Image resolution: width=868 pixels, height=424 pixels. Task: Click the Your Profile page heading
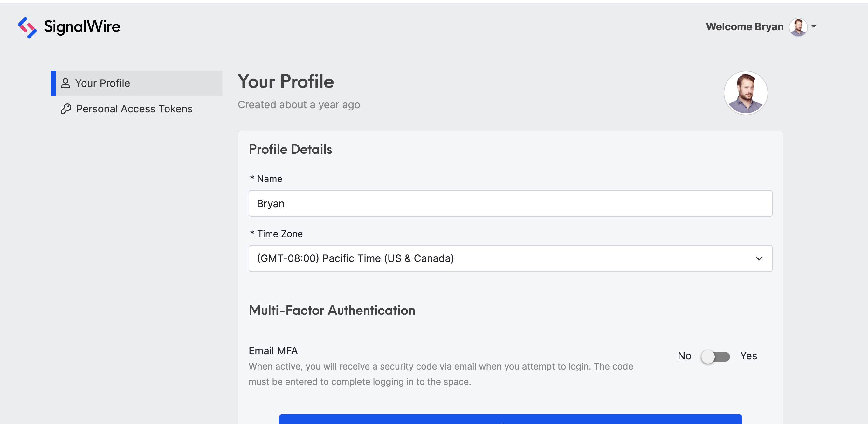(x=286, y=81)
